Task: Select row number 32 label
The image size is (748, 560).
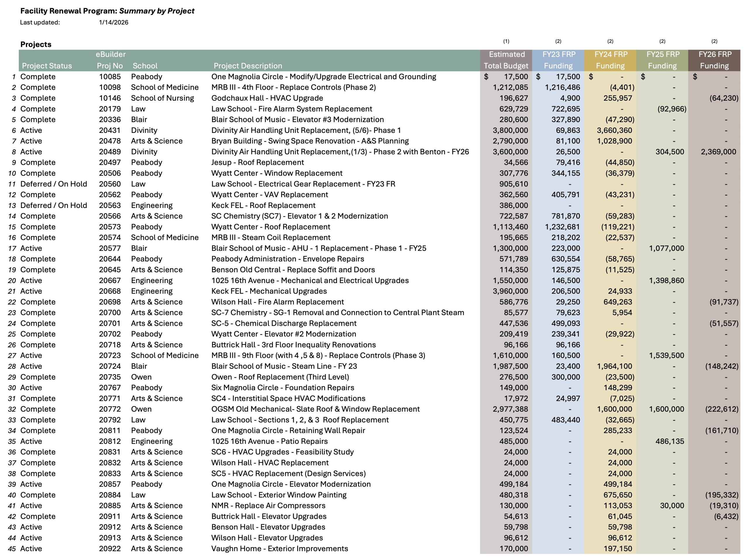Action: (12, 409)
